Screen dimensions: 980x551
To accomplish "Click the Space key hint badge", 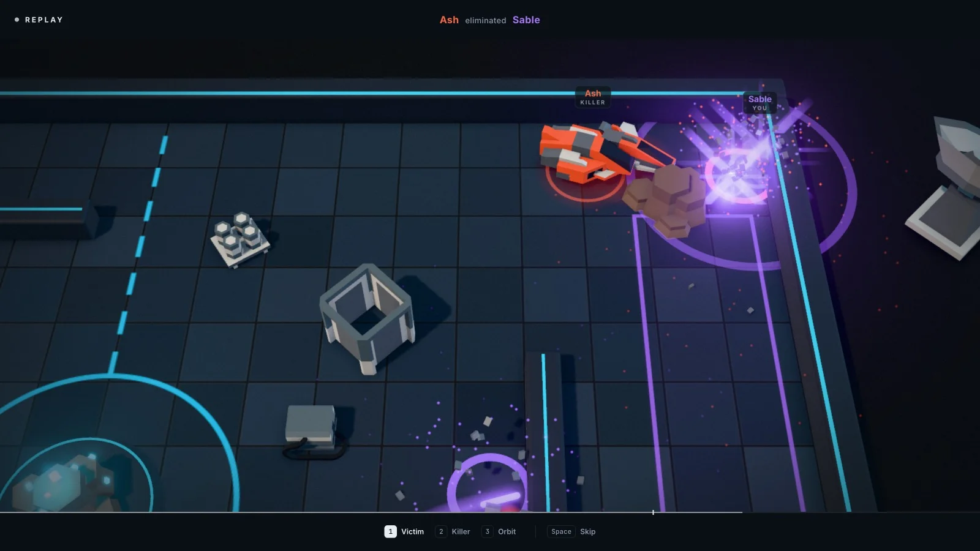I will [561, 531].
